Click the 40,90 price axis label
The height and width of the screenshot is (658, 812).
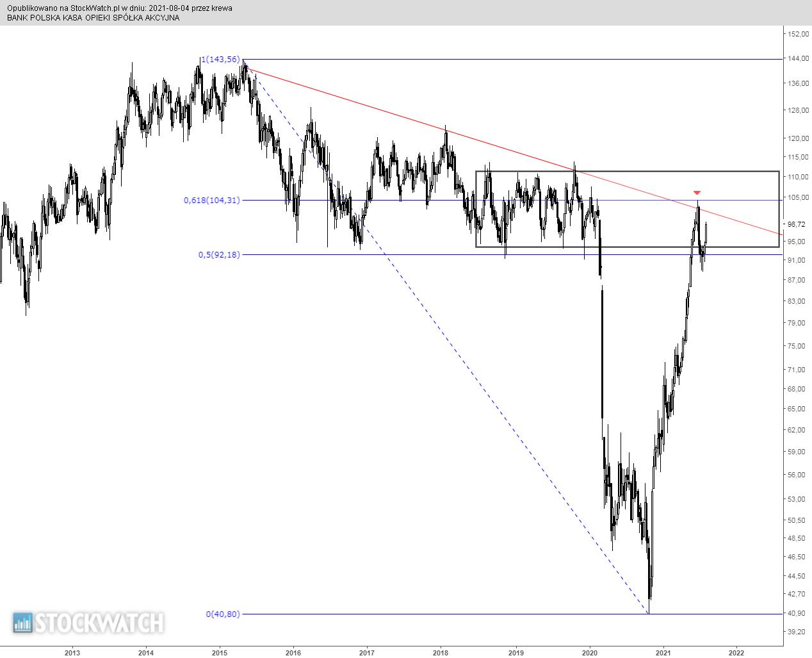pos(797,613)
